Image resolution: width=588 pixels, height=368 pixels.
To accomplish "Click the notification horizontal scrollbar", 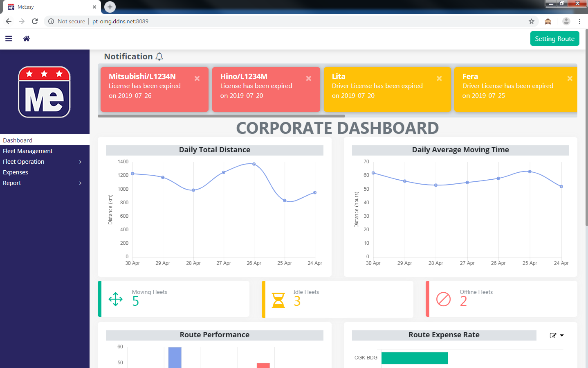I will coord(221,116).
